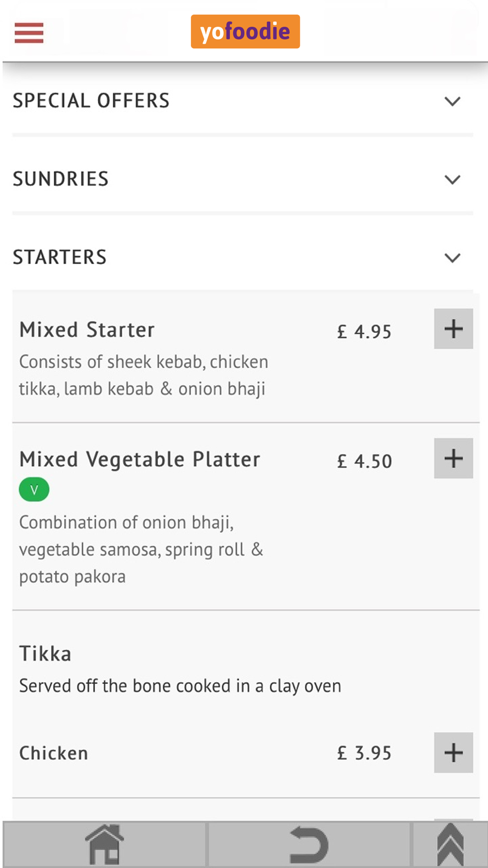Expand the Special Offers chevron

click(x=452, y=101)
